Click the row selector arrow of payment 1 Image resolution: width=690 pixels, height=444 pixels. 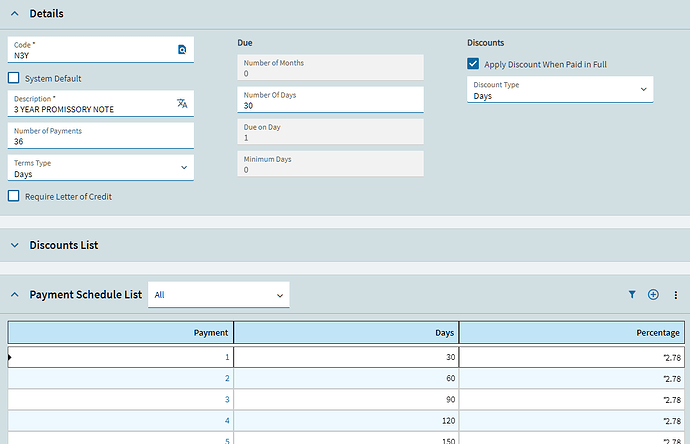(10, 357)
